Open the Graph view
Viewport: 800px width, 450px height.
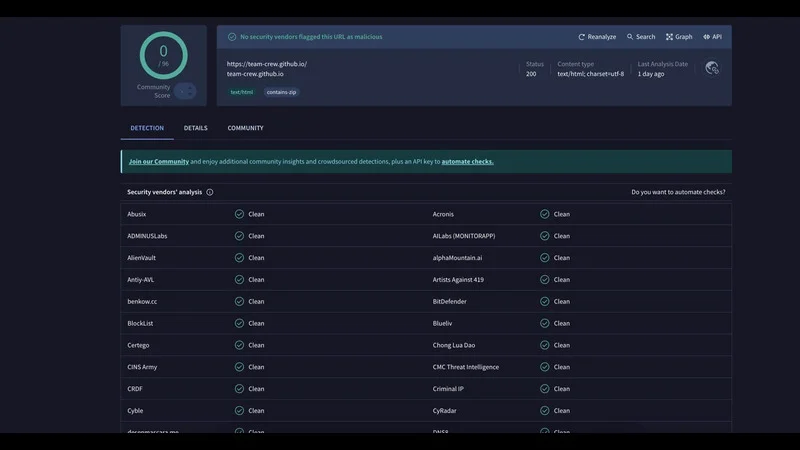(x=679, y=37)
